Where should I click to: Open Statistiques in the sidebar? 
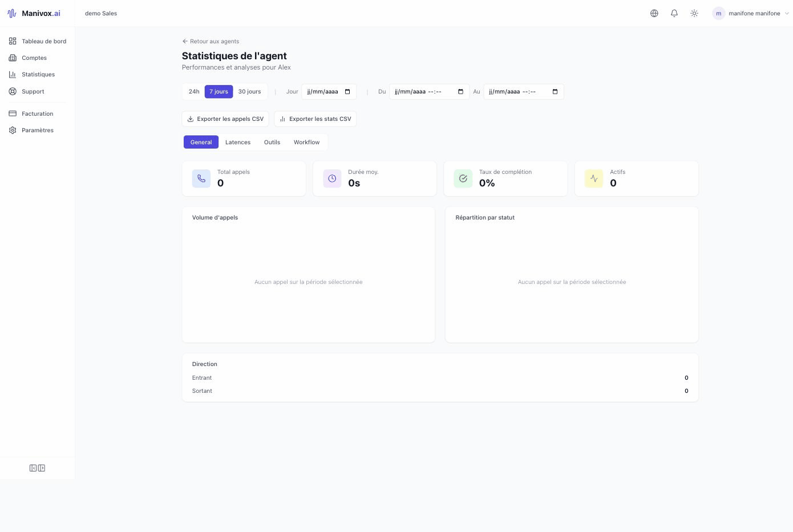tap(38, 74)
